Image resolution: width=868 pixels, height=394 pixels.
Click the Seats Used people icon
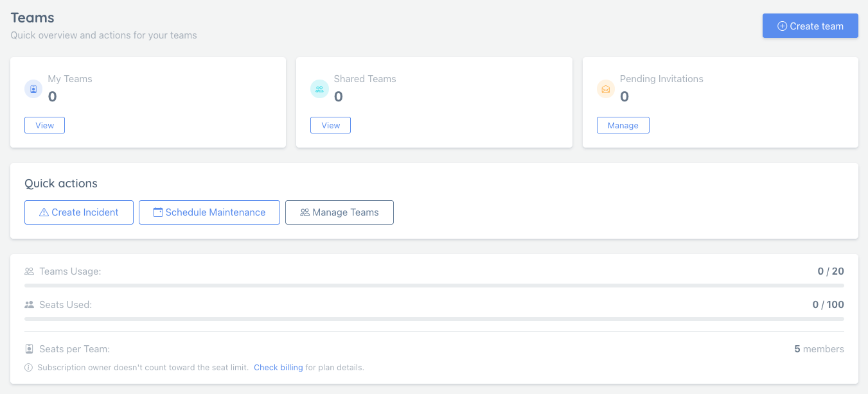(29, 305)
